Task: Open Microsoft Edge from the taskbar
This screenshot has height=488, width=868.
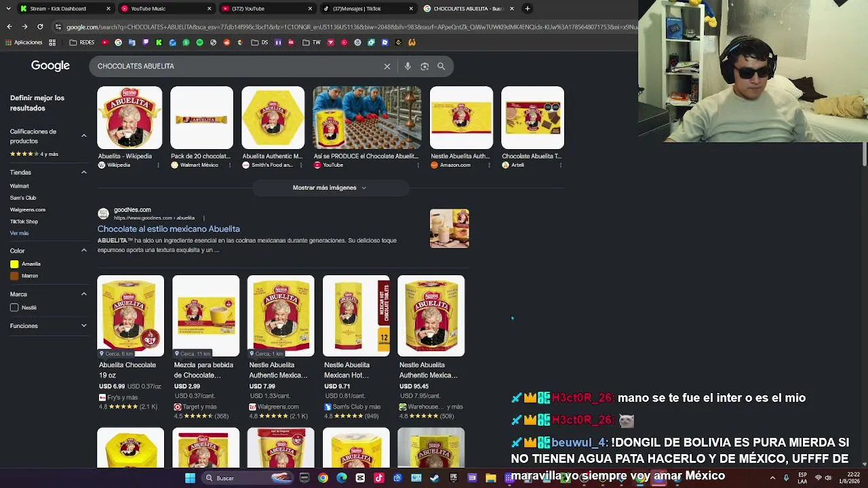Action: coord(341,478)
